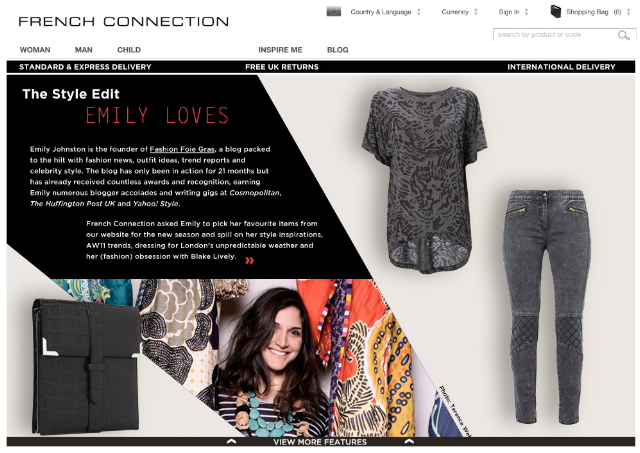The height and width of the screenshot is (453, 640).
Task: Click the View More Features bar
Action: 320,441
